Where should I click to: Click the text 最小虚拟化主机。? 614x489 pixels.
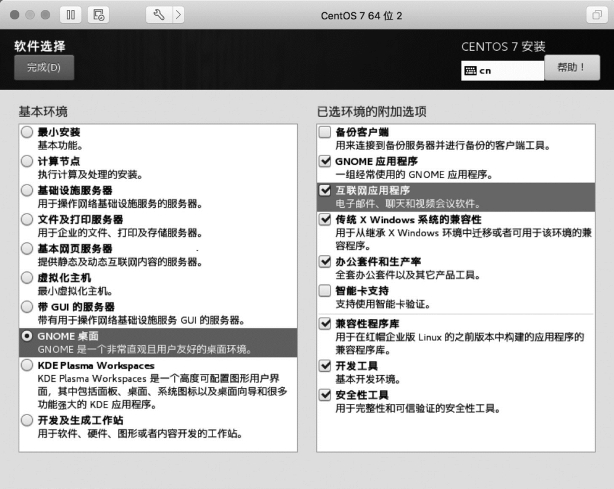(x=75, y=291)
